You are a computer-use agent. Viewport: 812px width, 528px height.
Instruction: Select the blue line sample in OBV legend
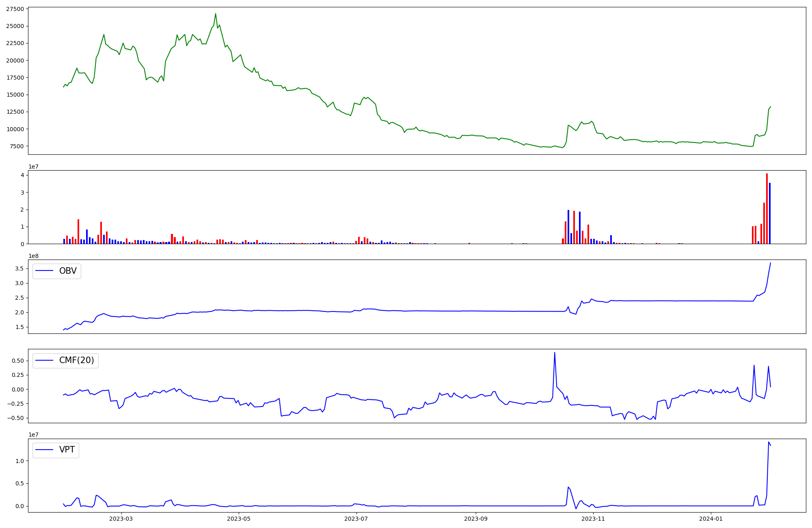(x=45, y=271)
